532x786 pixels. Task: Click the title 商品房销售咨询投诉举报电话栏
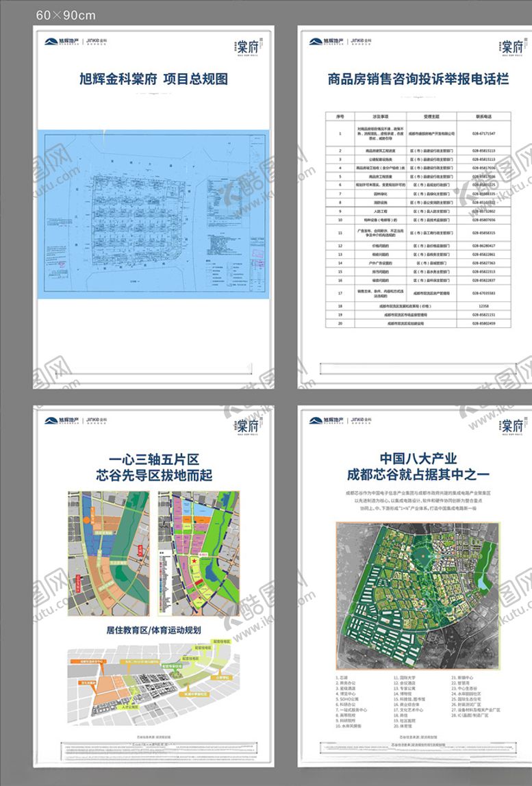(x=418, y=79)
